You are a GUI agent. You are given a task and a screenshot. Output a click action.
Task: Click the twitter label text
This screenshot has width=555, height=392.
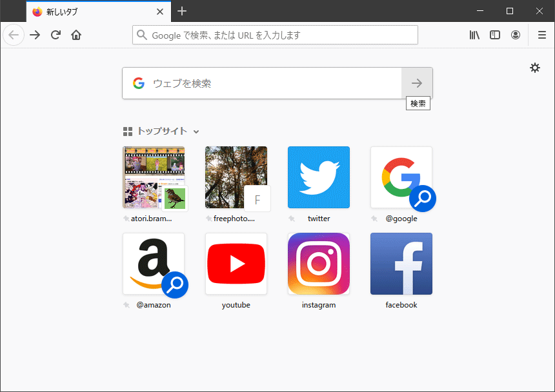[319, 219]
